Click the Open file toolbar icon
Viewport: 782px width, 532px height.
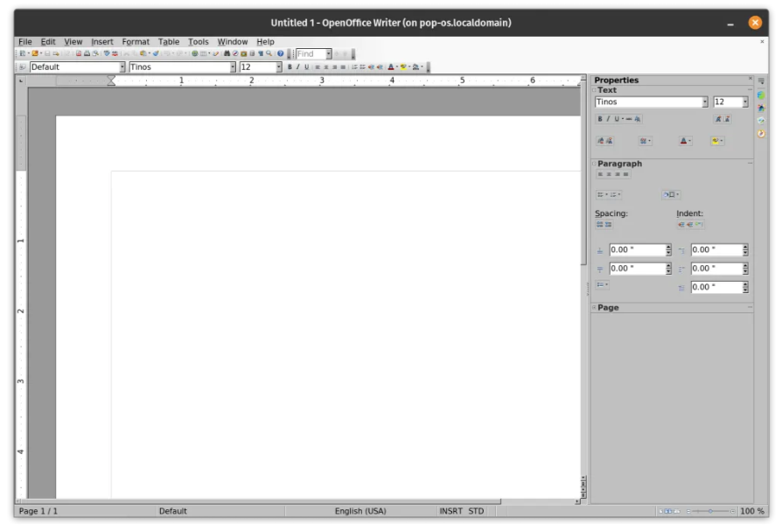[x=35, y=53]
